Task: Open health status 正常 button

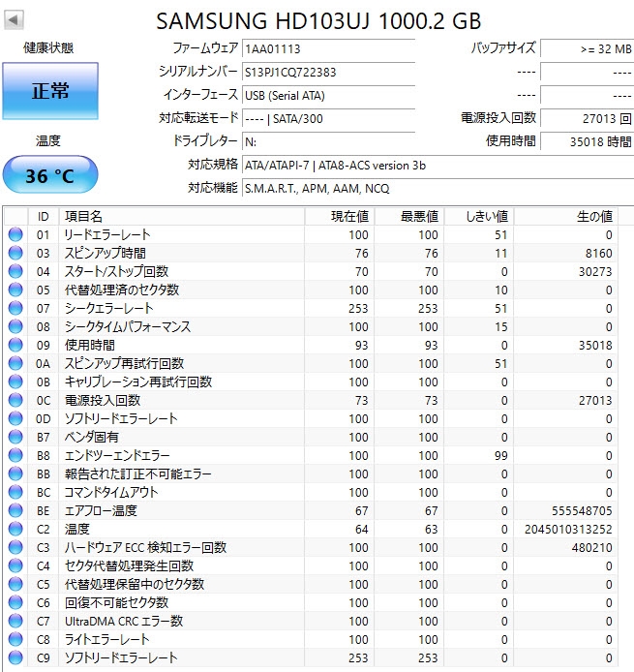Action: point(50,91)
